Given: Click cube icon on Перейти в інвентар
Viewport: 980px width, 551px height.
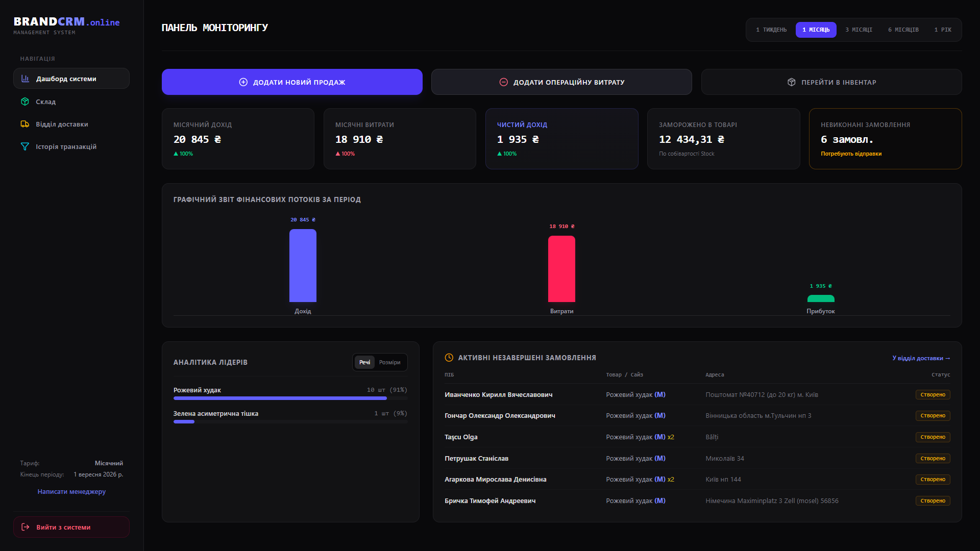Looking at the screenshot, I should [x=792, y=82].
